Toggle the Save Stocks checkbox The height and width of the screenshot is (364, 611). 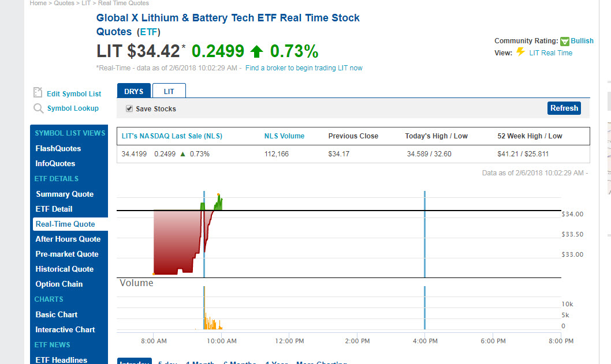pyautogui.click(x=129, y=108)
